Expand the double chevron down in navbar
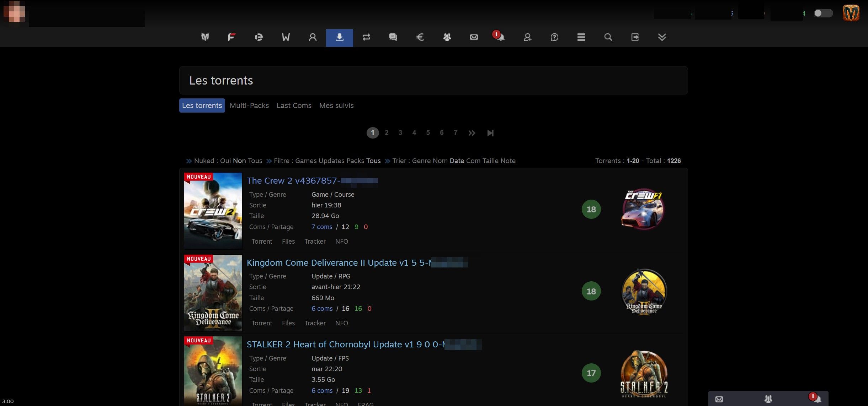The image size is (868, 406). (662, 37)
